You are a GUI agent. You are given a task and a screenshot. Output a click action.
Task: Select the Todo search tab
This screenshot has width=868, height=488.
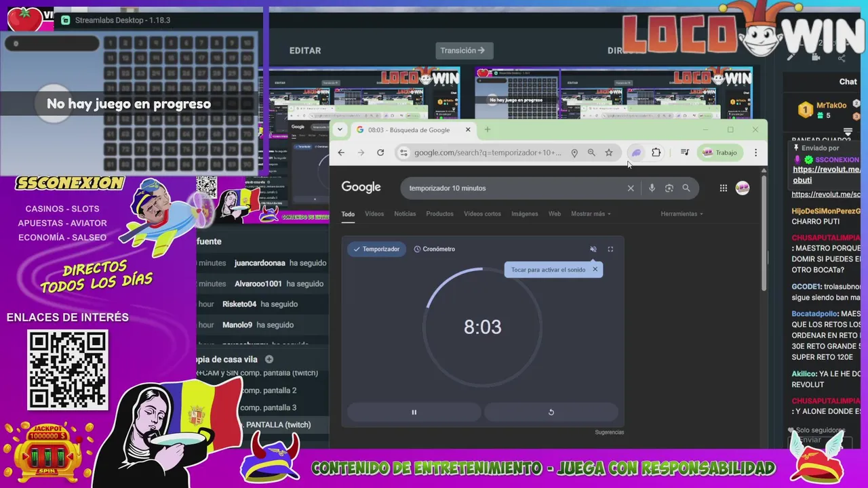coord(348,214)
